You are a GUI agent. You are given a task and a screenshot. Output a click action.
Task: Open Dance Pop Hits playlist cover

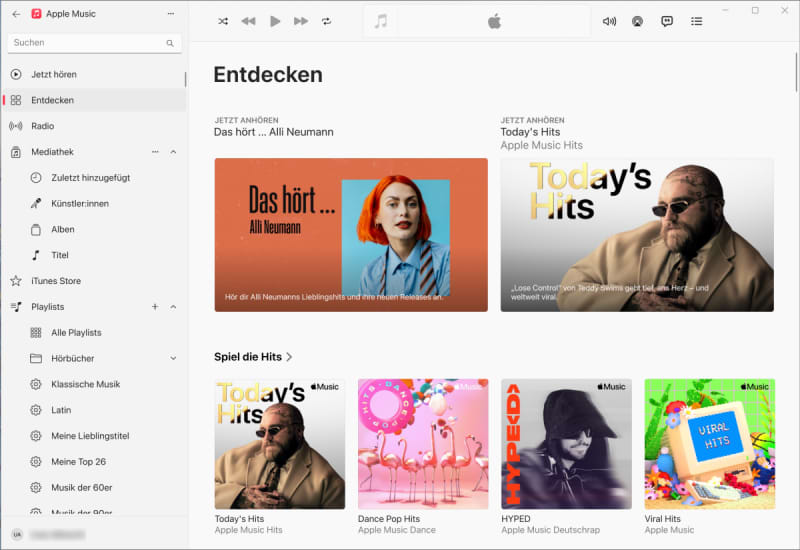pos(423,444)
